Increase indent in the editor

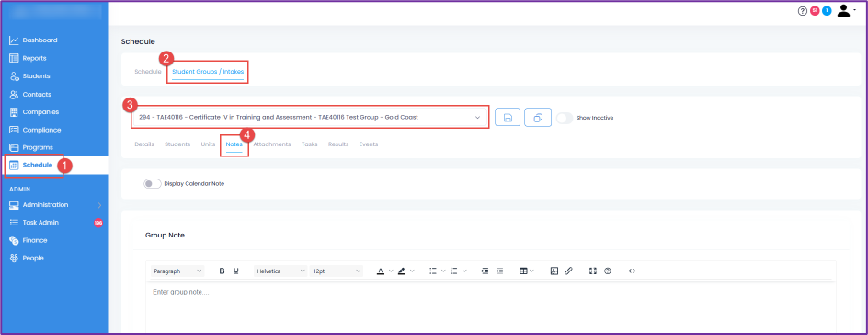click(485, 271)
